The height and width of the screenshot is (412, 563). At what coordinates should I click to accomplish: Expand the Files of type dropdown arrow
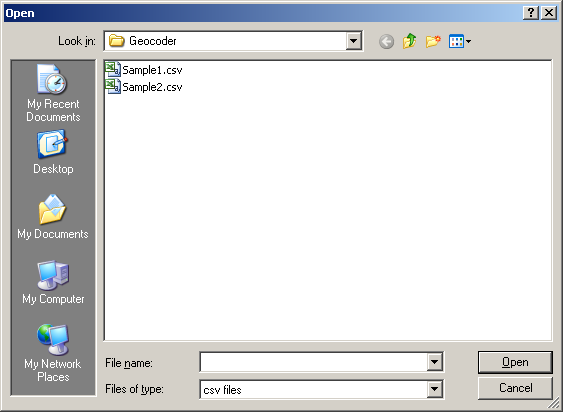click(434, 389)
